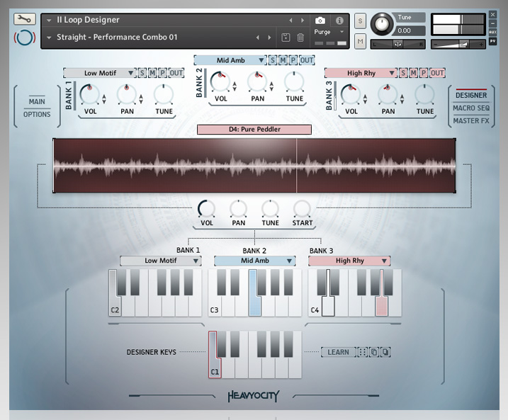Click Bank 1 VOL knob

tap(89, 95)
